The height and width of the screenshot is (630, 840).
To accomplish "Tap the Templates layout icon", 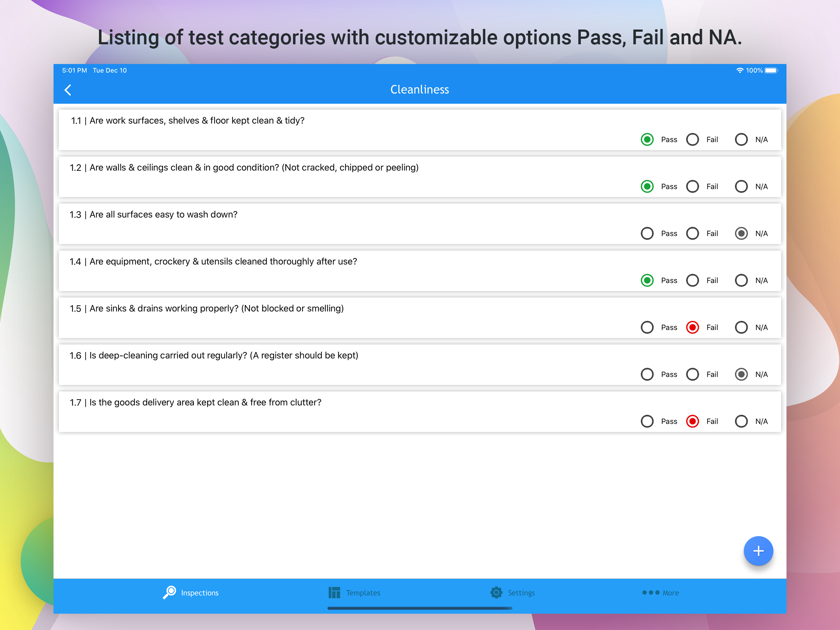I will pyautogui.click(x=334, y=592).
